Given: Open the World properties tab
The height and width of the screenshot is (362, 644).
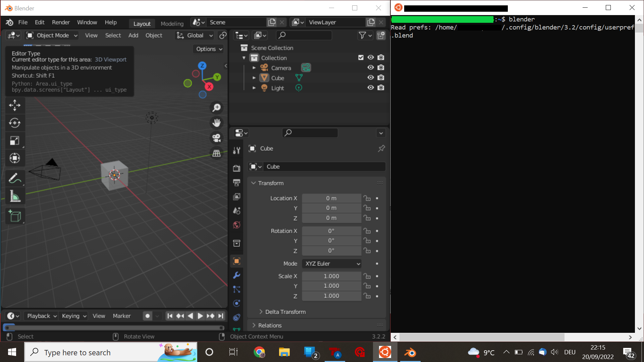Looking at the screenshot, I should pos(236,225).
